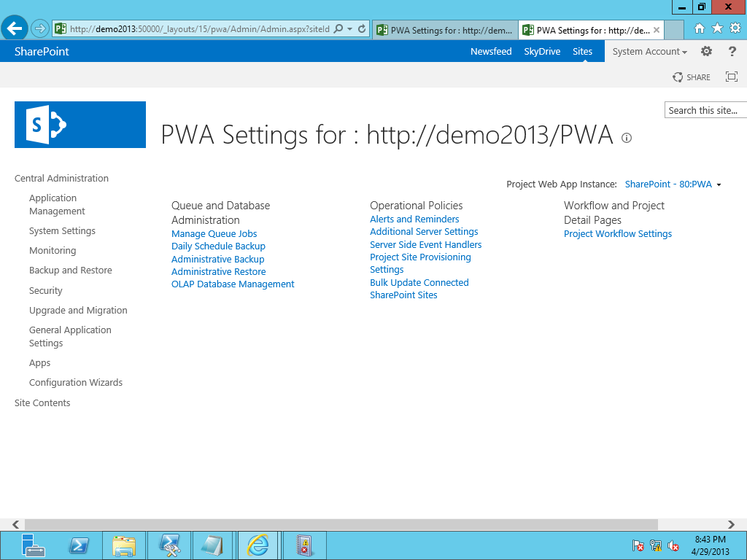This screenshot has width=747, height=560.
Task: Click the muted speaker tray icon
Action: (673, 545)
